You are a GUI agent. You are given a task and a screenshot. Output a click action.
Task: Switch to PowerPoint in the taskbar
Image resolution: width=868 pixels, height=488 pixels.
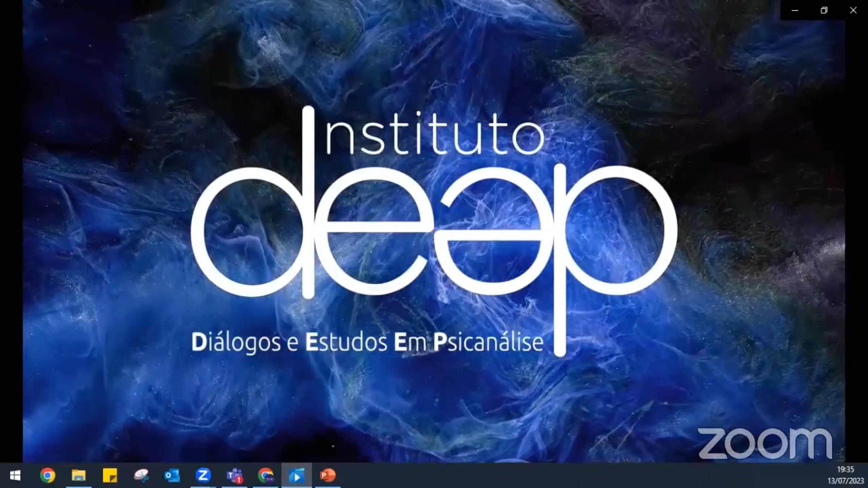tap(328, 475)
